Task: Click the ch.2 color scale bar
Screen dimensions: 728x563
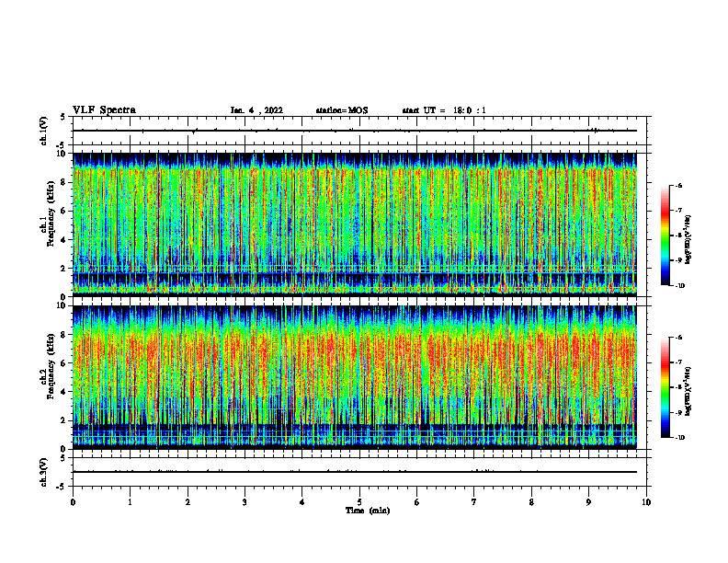Action: [x=665, y=387]
